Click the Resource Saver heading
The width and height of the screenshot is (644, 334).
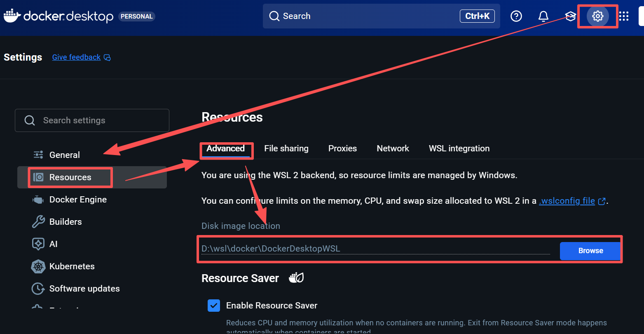tap(240, 278)
